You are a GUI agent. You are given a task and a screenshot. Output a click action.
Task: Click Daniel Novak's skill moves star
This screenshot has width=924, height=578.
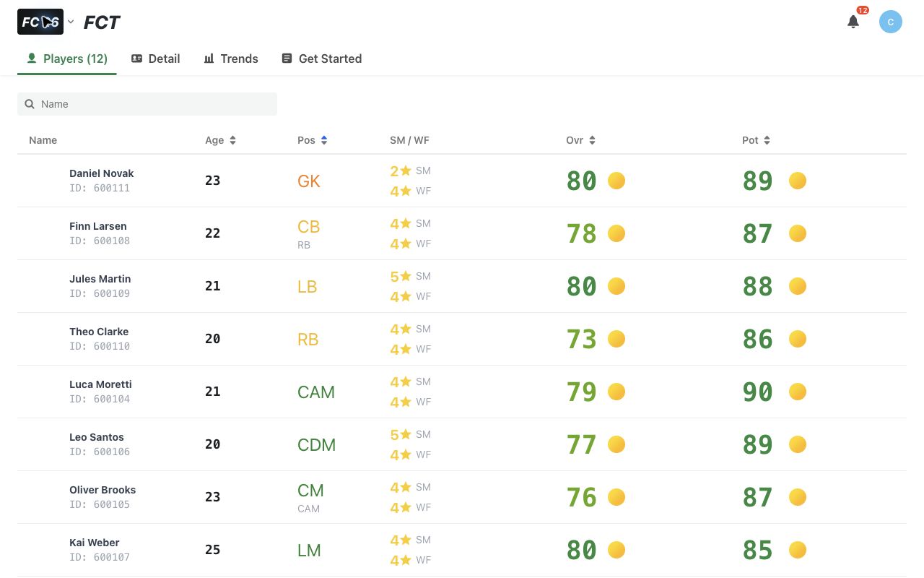406,171
